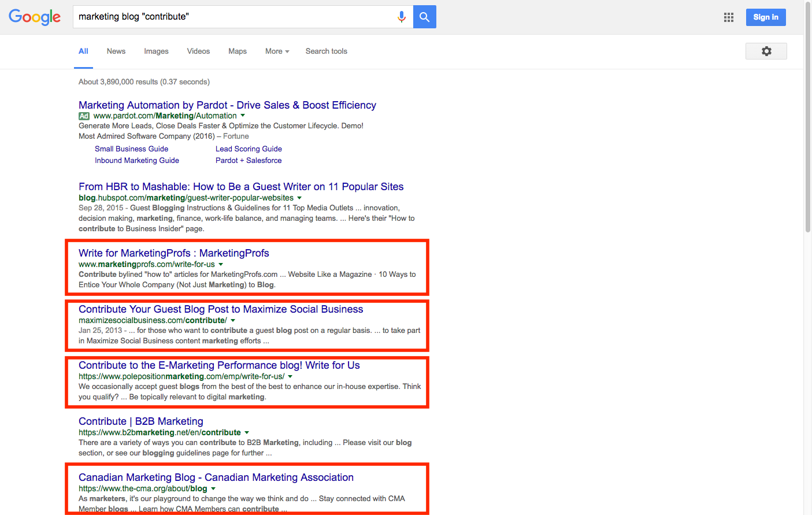Expand the arrow next to pardot.com URL
The height and width of the screenshot is (515, 812).
(x=243, y=116)
